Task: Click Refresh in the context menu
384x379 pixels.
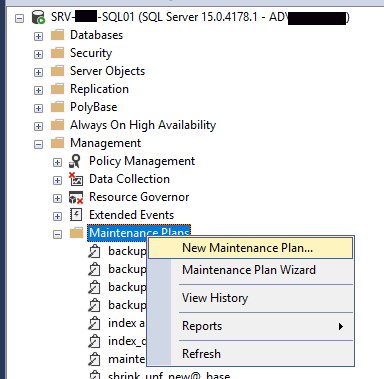Action: pos(250,353)
